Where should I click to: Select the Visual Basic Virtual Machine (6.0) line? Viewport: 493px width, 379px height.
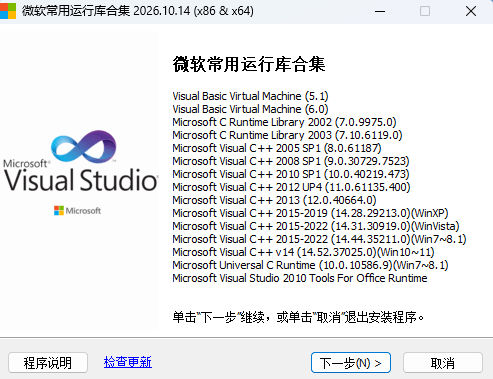coord(250,109)
